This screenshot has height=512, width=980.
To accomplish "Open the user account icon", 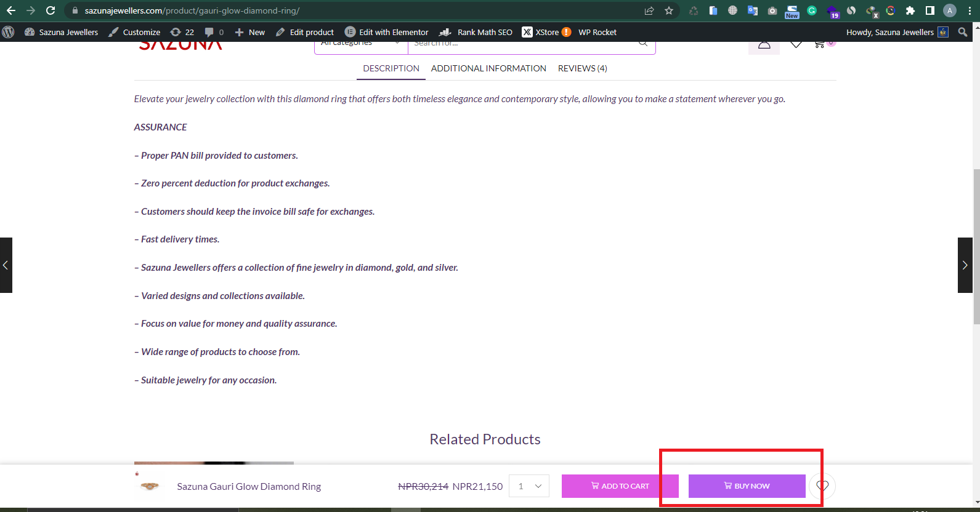I will pos(764,46).
